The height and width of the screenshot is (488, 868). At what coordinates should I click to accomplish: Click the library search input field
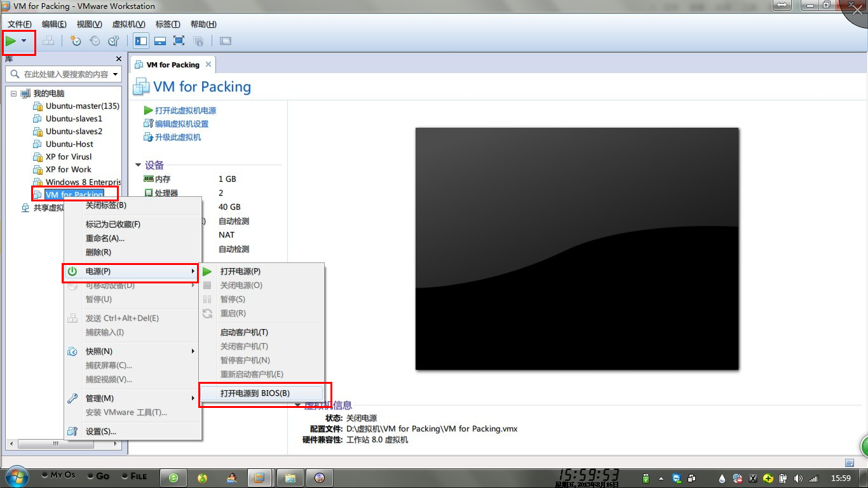click(58, 74)
